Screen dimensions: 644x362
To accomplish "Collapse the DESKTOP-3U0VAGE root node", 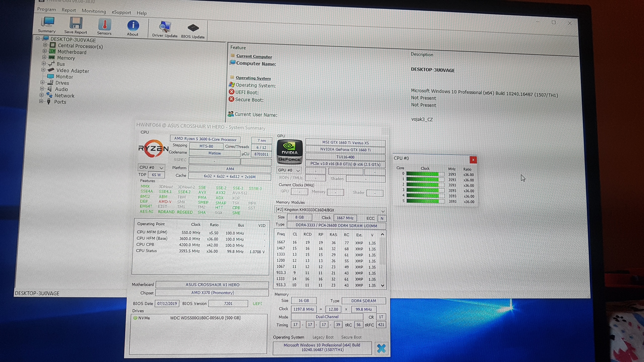I will click(x=38, y=38).
